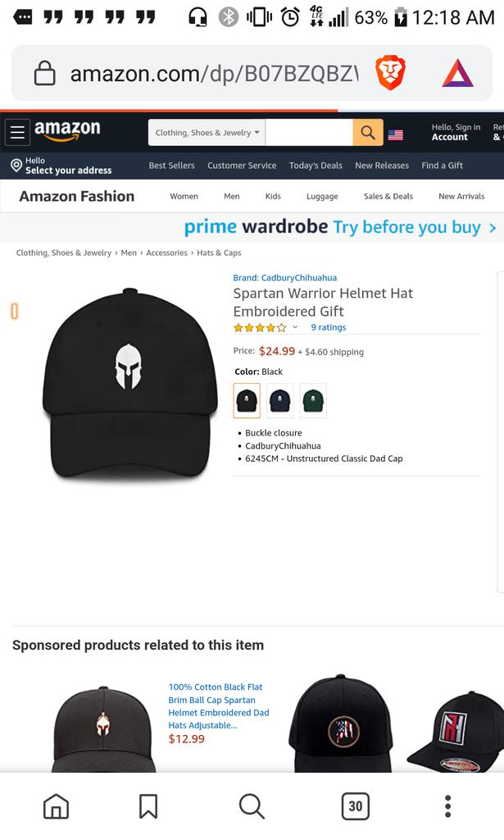The image size is (504, 840).
Task: Open bookmarks icon in bottom bar
Action: click(148, 806)
